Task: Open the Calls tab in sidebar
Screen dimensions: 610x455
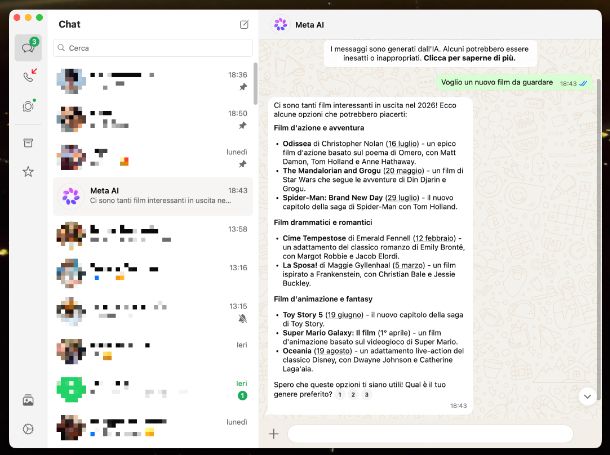Action: pos(29,76)
